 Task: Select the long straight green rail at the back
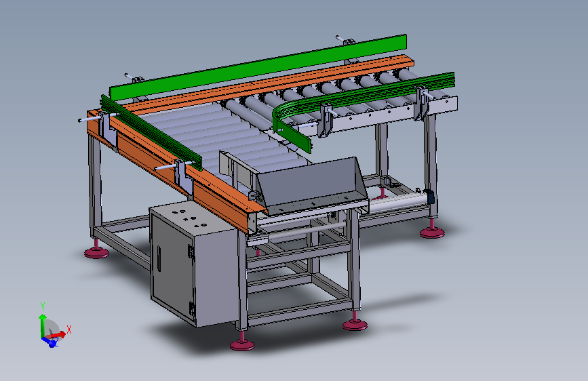point(258,66)
